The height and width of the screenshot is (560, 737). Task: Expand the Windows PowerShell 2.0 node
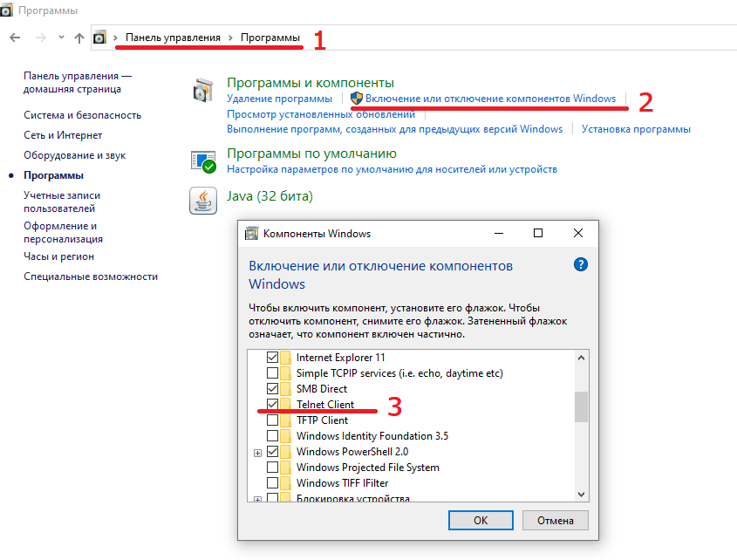(257, 452)
